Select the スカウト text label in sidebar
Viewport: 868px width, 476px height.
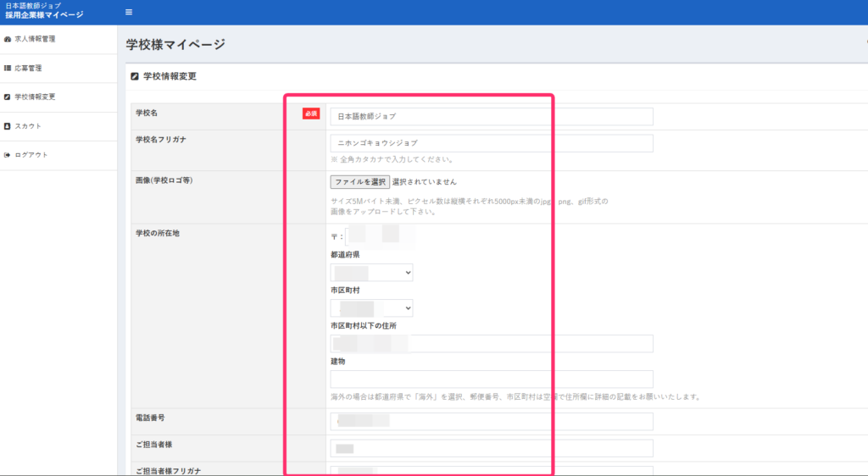tap(28, 126)
